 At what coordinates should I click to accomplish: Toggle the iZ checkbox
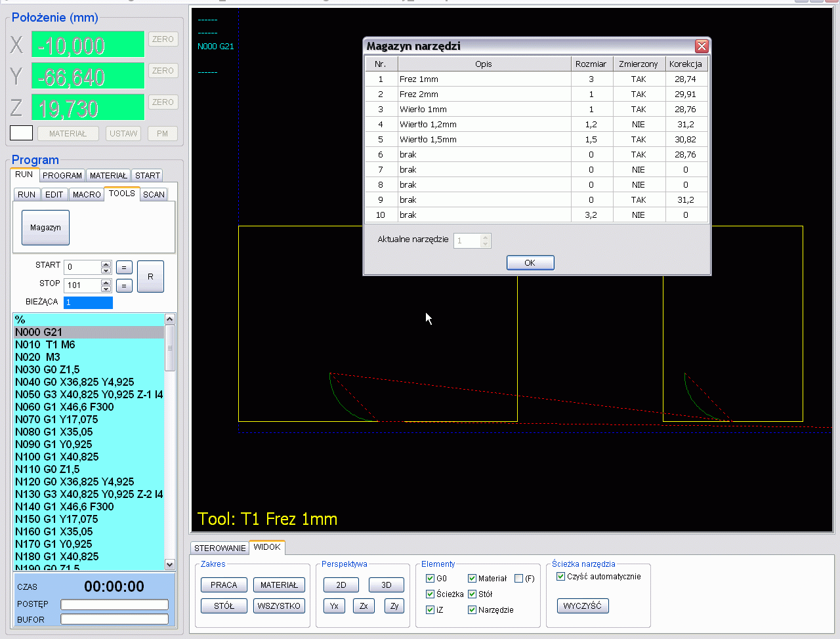[x=430, y=609]
